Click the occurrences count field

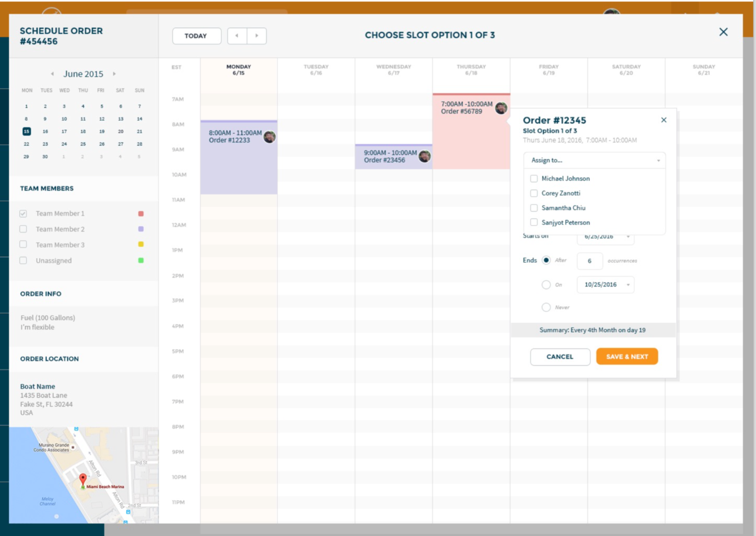pyautogui.click(x=590, y=261)
